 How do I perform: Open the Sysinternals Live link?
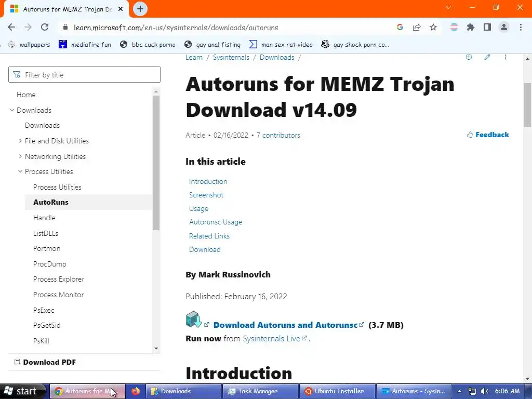[271, 339]
